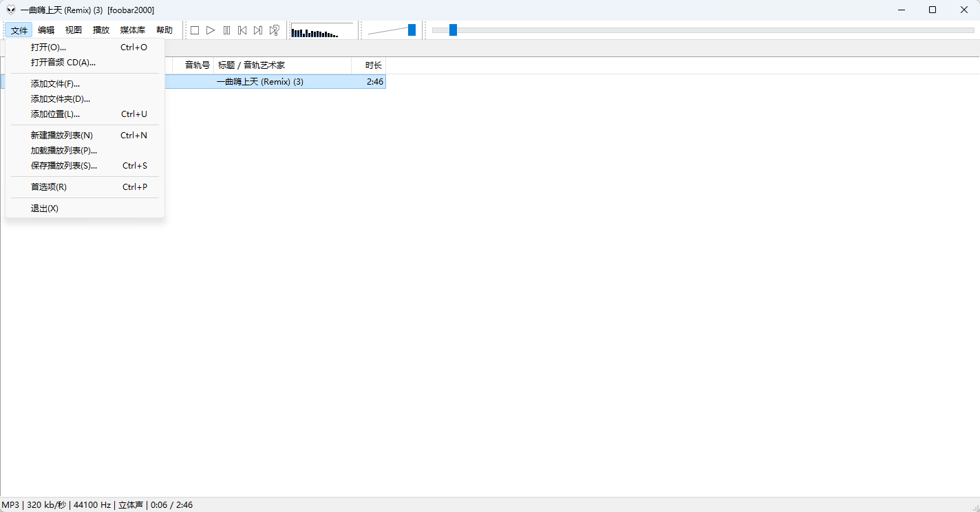The image size is (980, 512).
Task: Click the MP3 | 320 kb/秒 status bar text
Action: click(34, 505)
